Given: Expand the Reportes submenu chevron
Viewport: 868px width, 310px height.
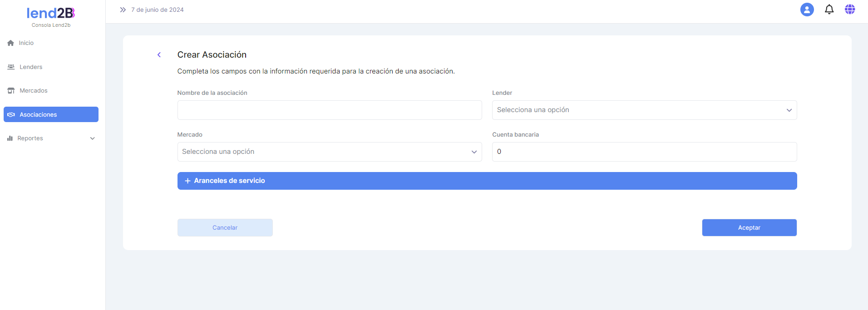Looking at the screenshot, I should pos(93,138).
